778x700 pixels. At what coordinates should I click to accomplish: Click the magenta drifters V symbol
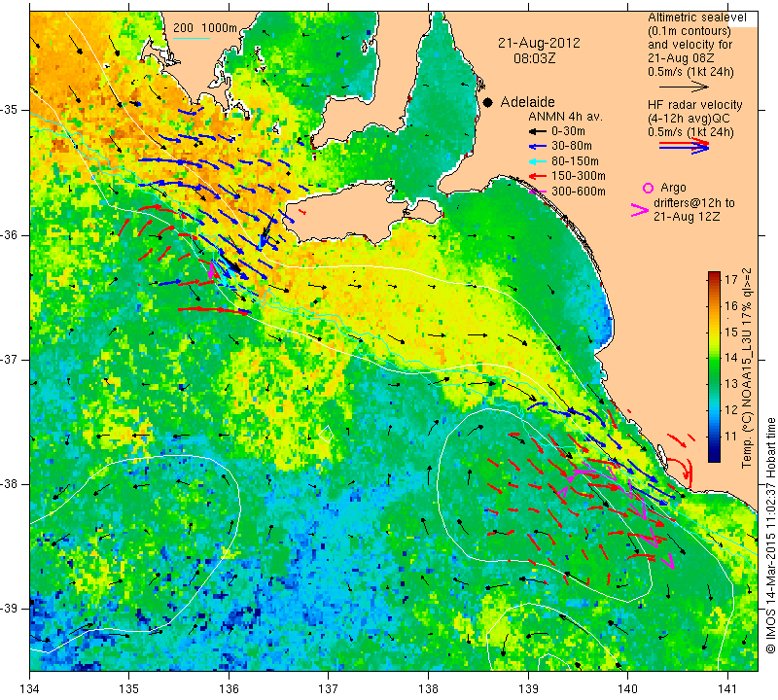pos(640,210)
